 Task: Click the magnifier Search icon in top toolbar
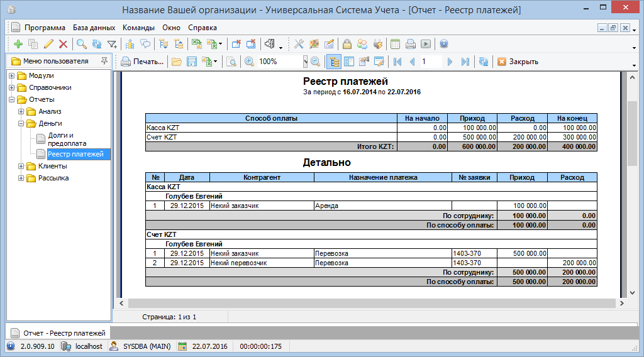81,44
